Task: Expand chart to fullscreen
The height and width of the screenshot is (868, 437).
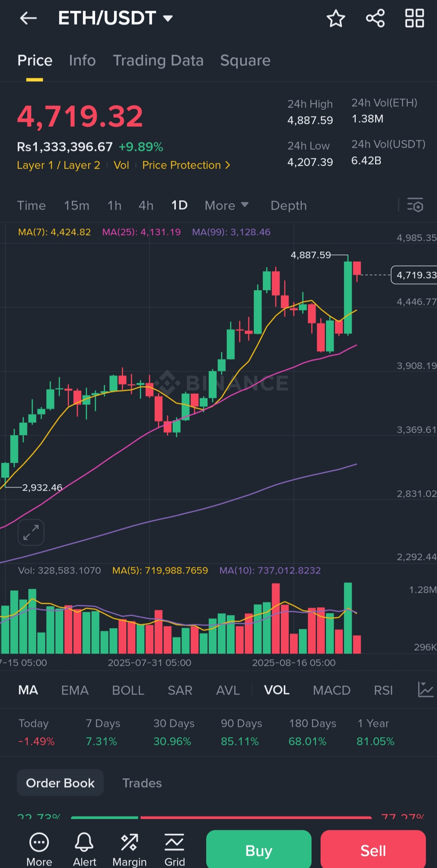Action: tap(31, 532)
